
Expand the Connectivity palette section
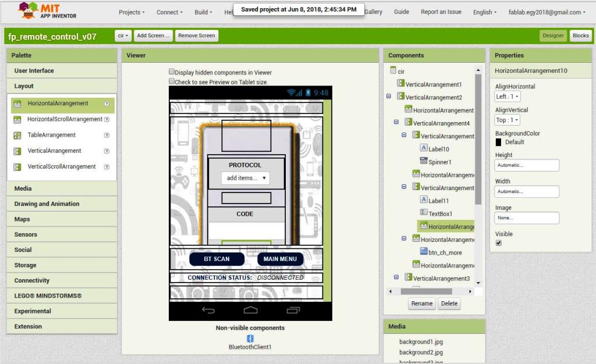coord(62,280)
